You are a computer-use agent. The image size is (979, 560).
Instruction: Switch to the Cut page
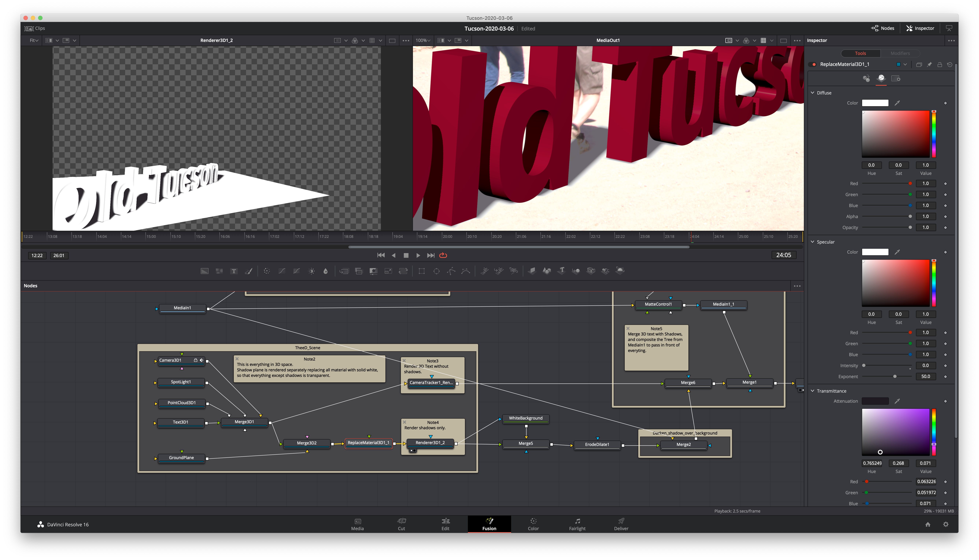point(401,525)
